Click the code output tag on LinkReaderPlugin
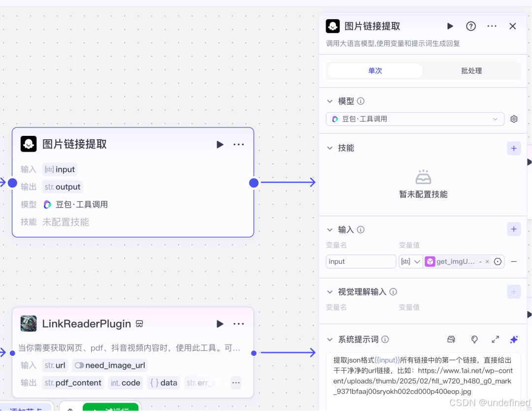Image resolution: width=532 pixels, height=411 pixels. pos(125,383)
